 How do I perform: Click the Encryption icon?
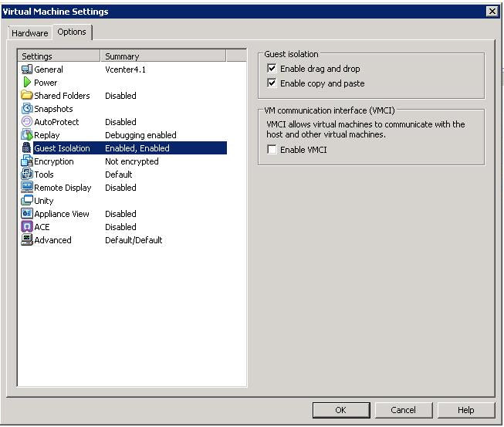tap(27, 161)
